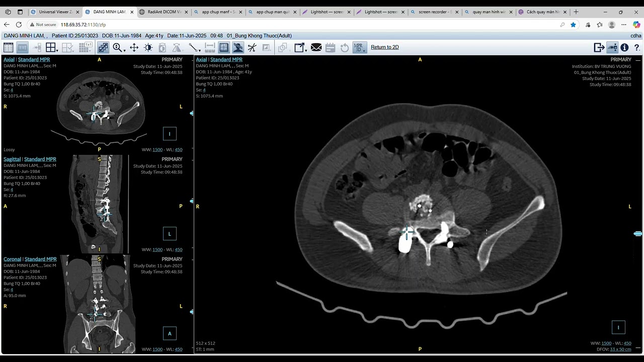
Task: Expand the MPR 3D dropdown arrow
Action: tap(365, 50)
